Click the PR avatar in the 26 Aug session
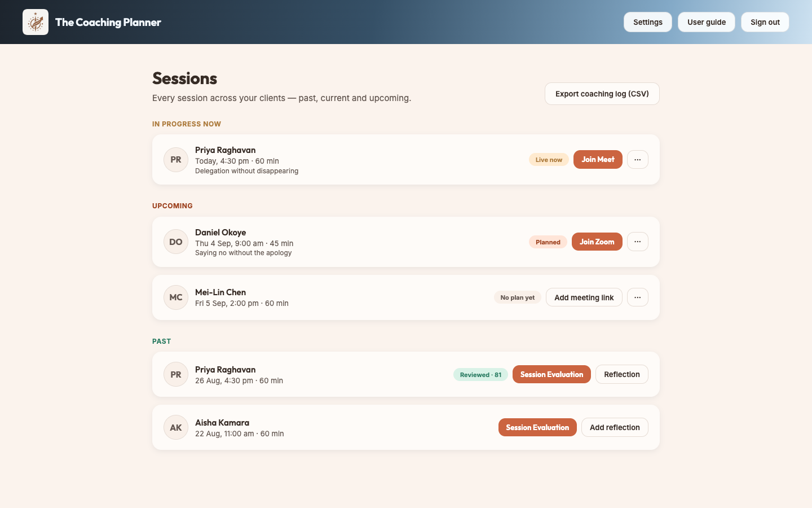The image size is (812, 508). [x=176, y=374]
